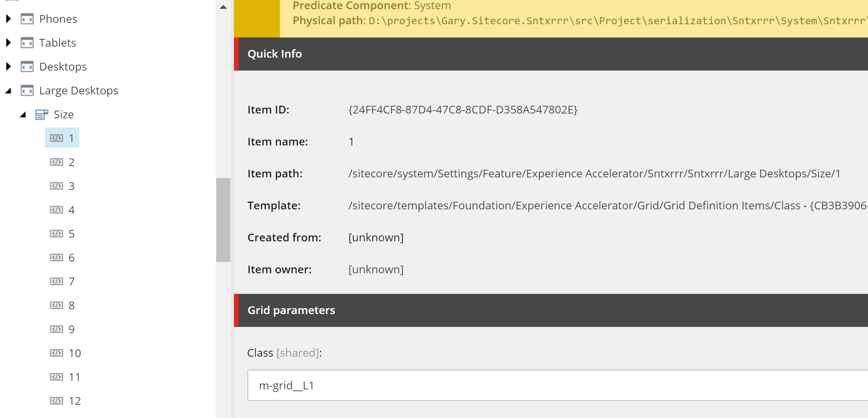Click the class icon for item 12
This screenshot has height=418, width=868.
pyautogui.click(x=57, y=401)
